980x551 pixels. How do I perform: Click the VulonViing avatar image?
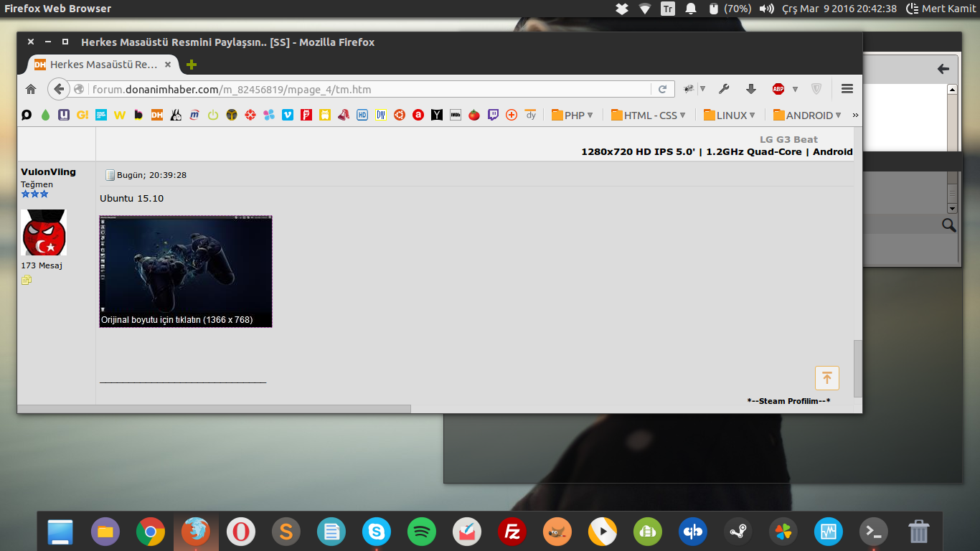(x=44, y=232)
